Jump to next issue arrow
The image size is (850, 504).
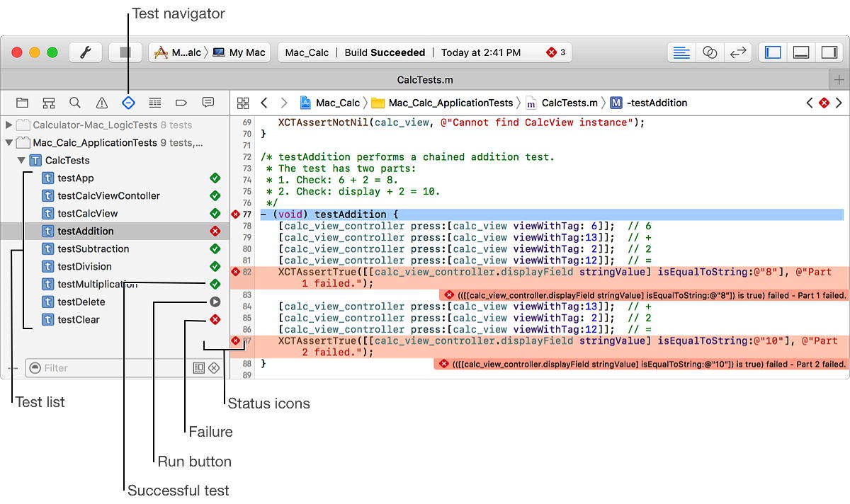click(839, 103)
